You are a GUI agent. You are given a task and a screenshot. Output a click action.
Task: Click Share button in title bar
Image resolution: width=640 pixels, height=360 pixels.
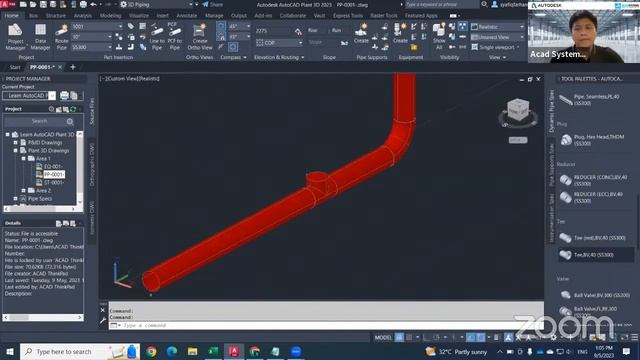click(x=213, y=4)
